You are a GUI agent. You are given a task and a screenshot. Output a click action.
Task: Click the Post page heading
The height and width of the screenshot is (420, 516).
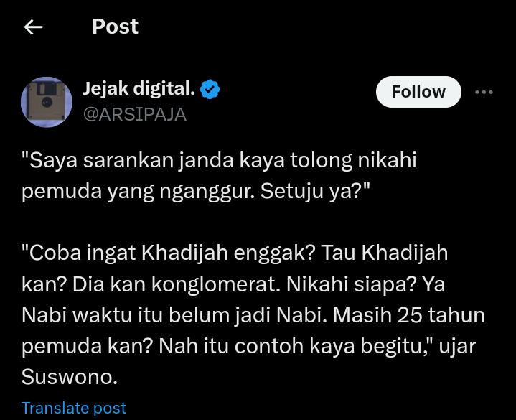pos(115,27)
